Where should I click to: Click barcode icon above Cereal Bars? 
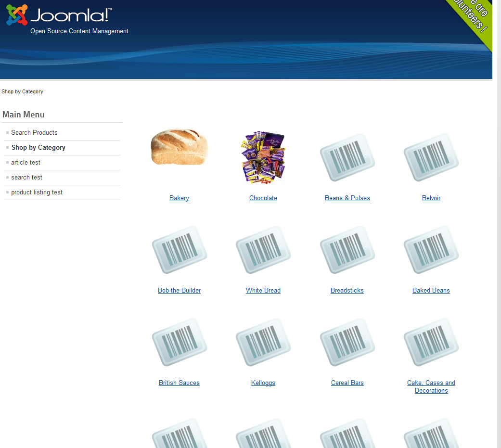click(x=347, y=342)
